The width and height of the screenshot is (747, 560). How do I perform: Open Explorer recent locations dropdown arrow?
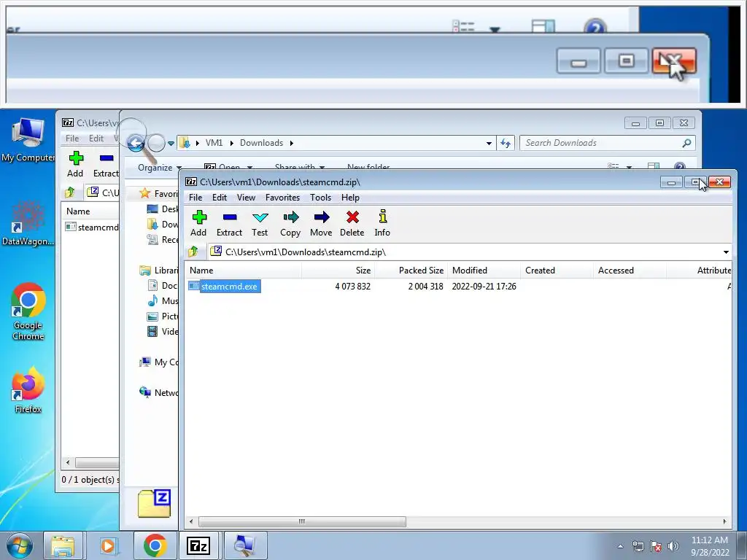click(x=171, y=143)
